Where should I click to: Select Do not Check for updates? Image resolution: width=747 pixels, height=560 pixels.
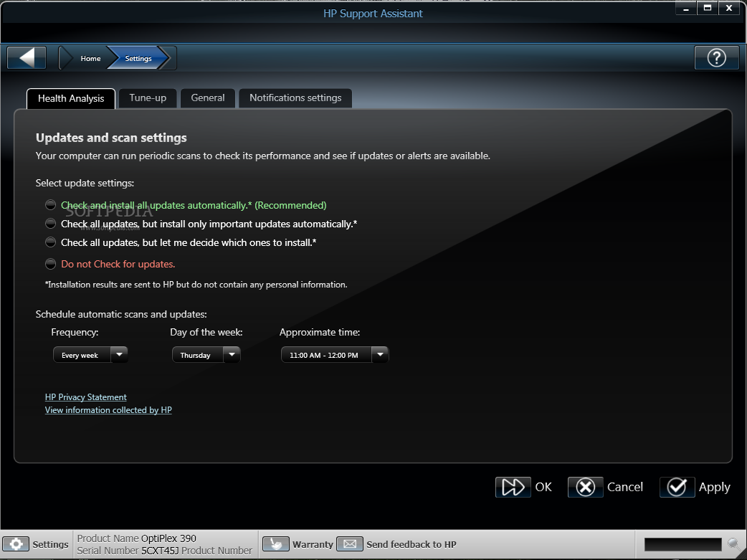pyautogui.click(x=50, y=264)
